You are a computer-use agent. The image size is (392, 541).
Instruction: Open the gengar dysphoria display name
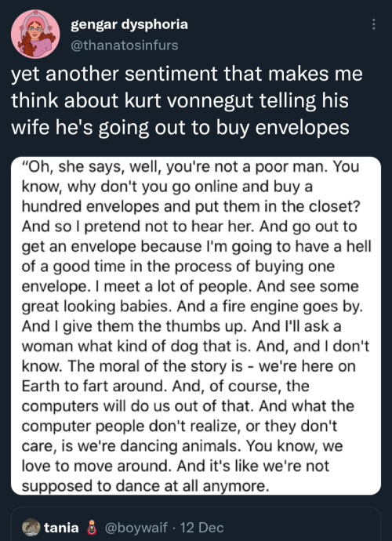tap(129, 24)
